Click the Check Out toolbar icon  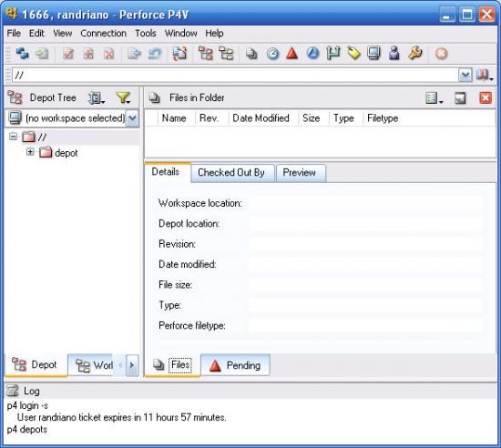tap(68, 54)
